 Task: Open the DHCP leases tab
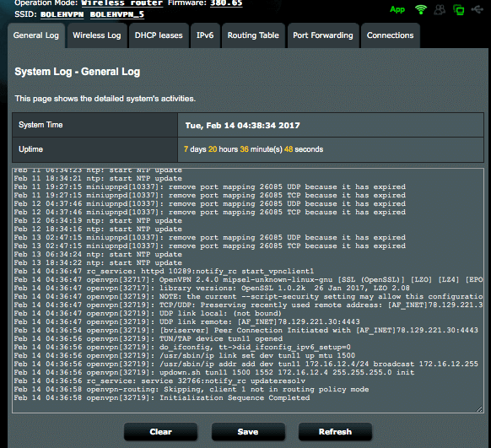point(159,35)
